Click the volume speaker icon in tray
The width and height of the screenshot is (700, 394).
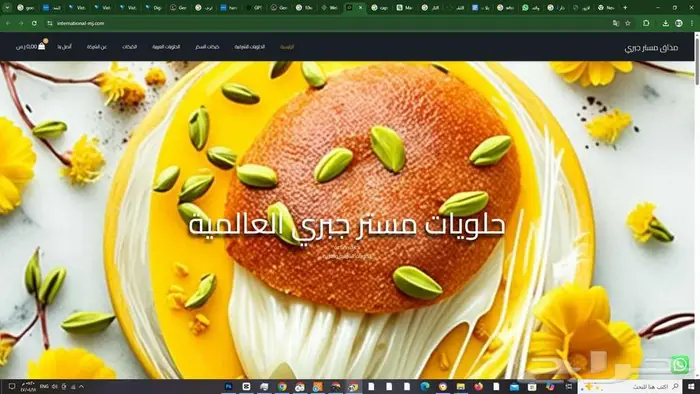54,386
